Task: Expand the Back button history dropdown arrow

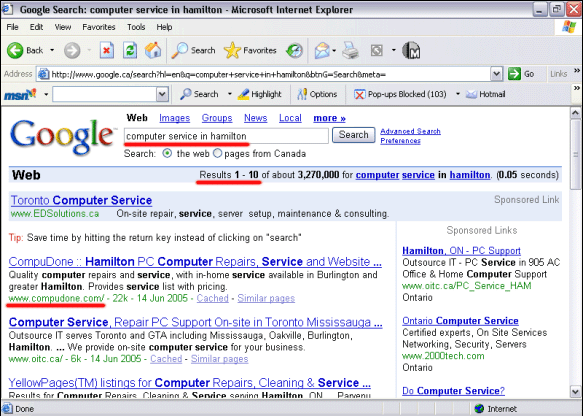Action: click(x=52, y=50)
